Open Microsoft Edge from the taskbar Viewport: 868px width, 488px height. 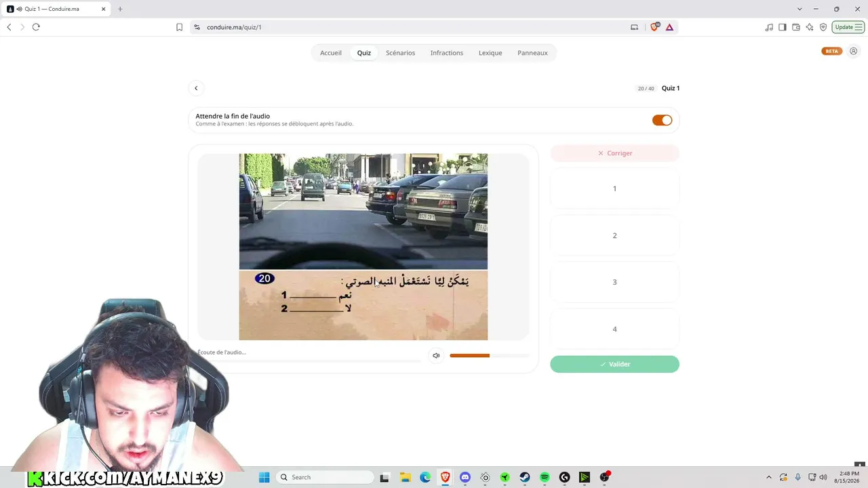click(x=425, y=477)
